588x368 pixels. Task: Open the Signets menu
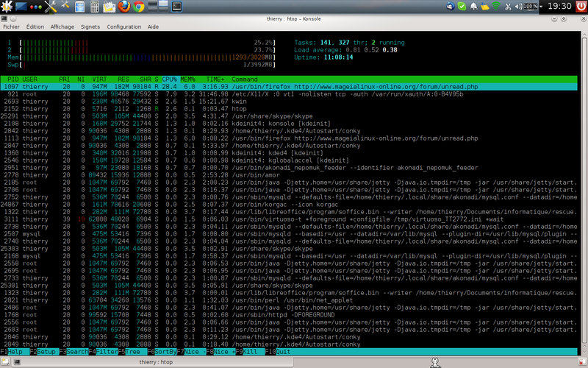tap(90, 26)
